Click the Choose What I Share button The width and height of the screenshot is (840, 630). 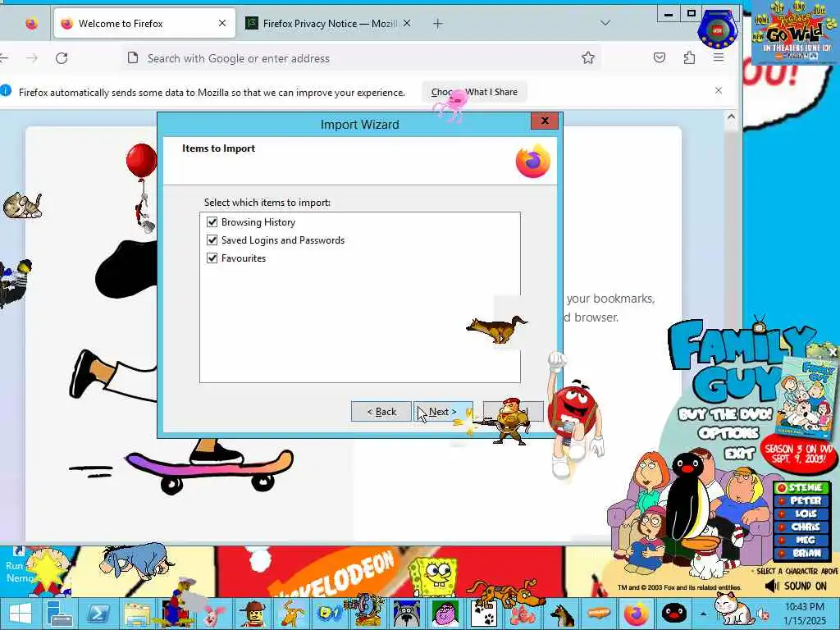475,92
